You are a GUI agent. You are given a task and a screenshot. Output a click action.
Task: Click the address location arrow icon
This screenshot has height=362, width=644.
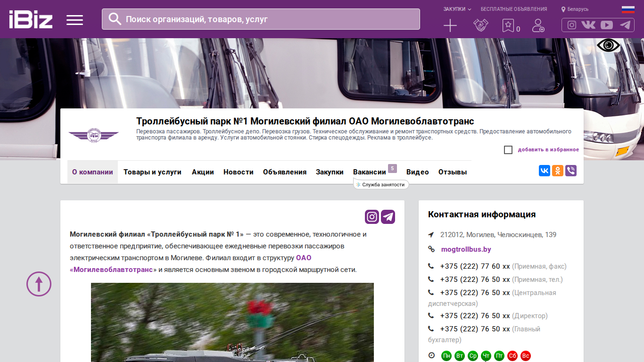[x=431, y=235]
